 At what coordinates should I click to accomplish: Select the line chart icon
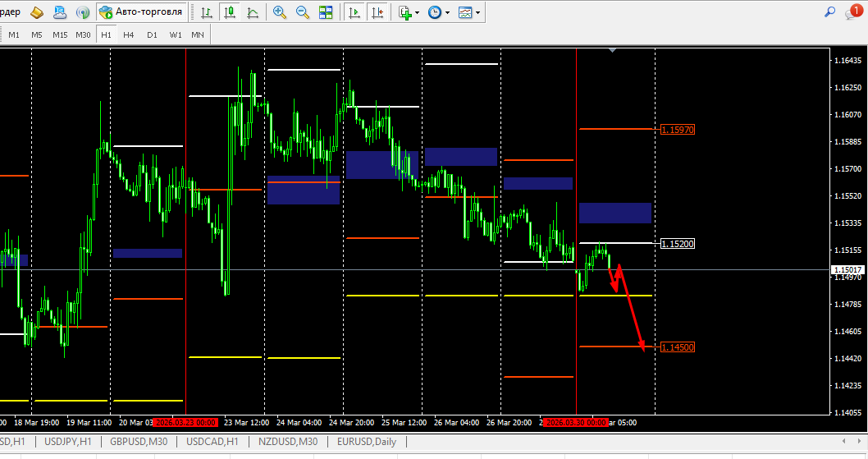coord(253,12)
